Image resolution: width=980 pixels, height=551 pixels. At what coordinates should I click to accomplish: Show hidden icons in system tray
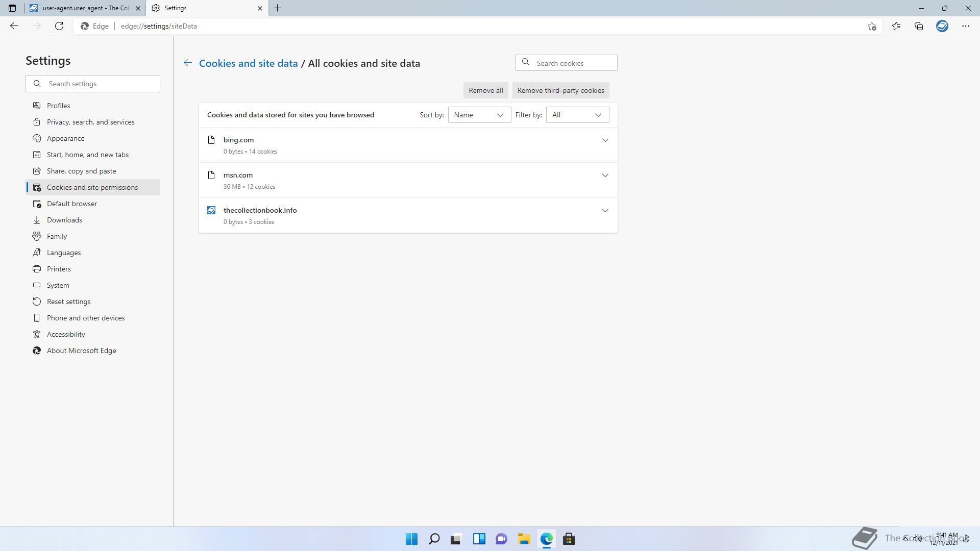905,538
